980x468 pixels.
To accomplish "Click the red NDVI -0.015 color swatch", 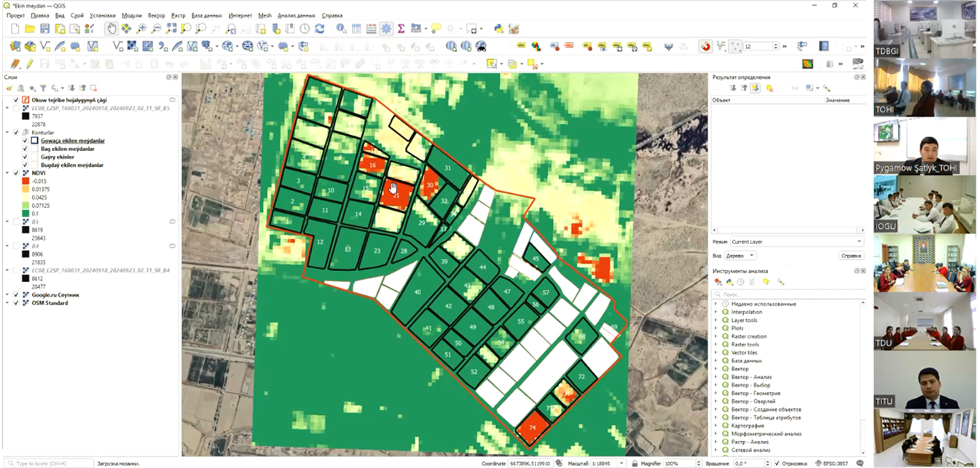I will coord(25,181).
